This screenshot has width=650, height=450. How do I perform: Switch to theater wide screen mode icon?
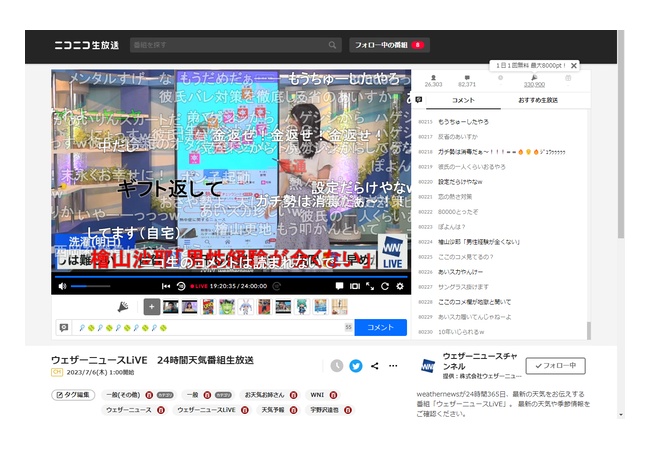coord(355,286)
